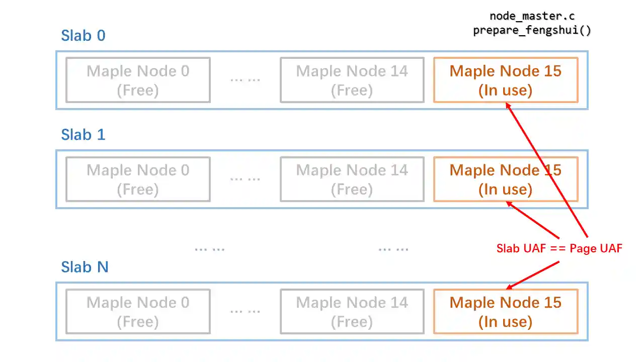Select Maple Node 15 (In use) in Slab N
Image resolution: width=644 pixels, height=362 pixels.
click(x=505, y=311)
